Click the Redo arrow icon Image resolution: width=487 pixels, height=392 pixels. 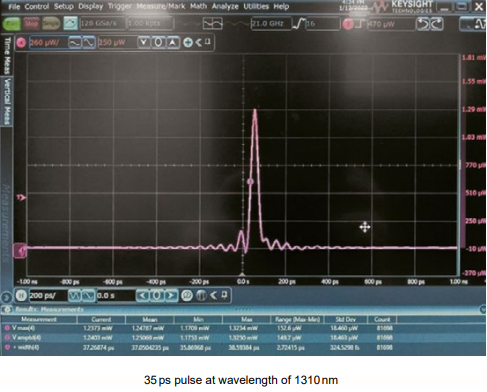(436, 24)
